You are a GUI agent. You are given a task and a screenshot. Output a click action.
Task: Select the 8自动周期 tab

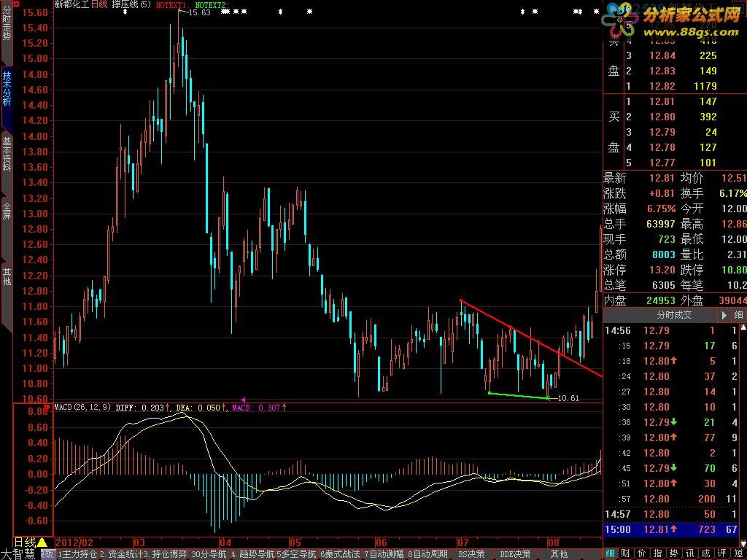pos(427,554)
